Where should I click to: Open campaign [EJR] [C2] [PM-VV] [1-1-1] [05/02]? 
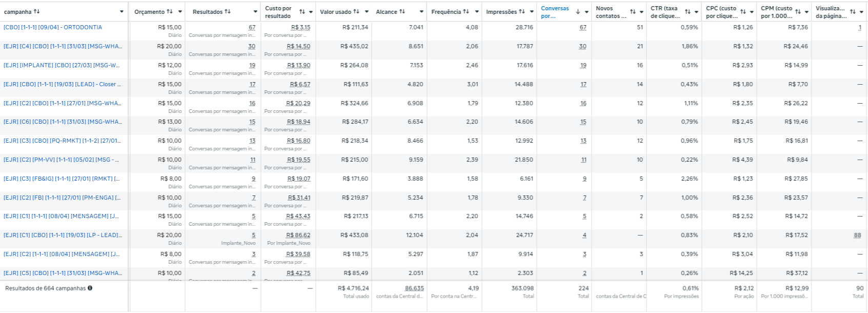(61, 160)
